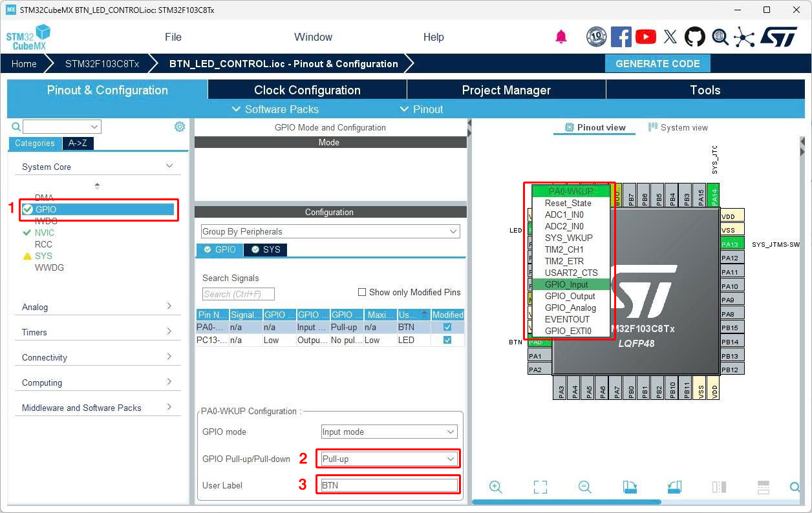Click the community network icon
Image resolution: width=812 pixels, height=513 pixels.
(744, 37)
